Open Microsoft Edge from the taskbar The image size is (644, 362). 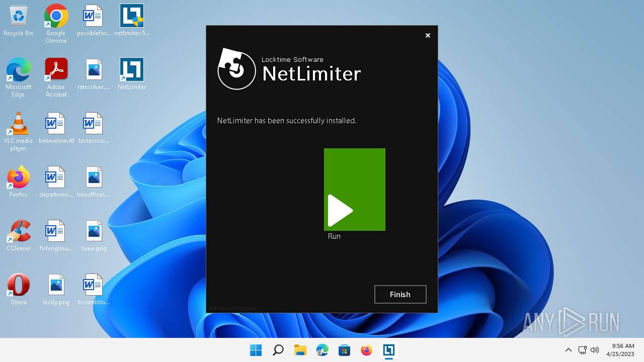322,350
